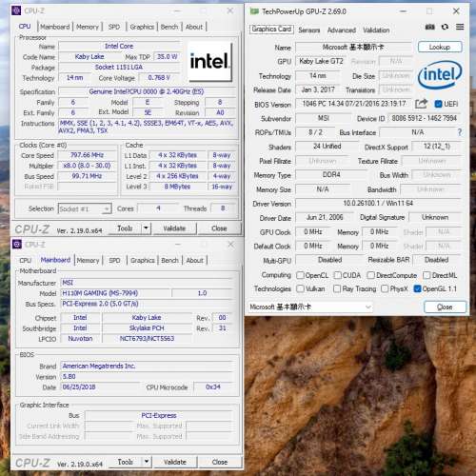The image size is (476, 476).
Task: Click BIOS Brand American Megatrends Inc.
Action: click(148, 367)
